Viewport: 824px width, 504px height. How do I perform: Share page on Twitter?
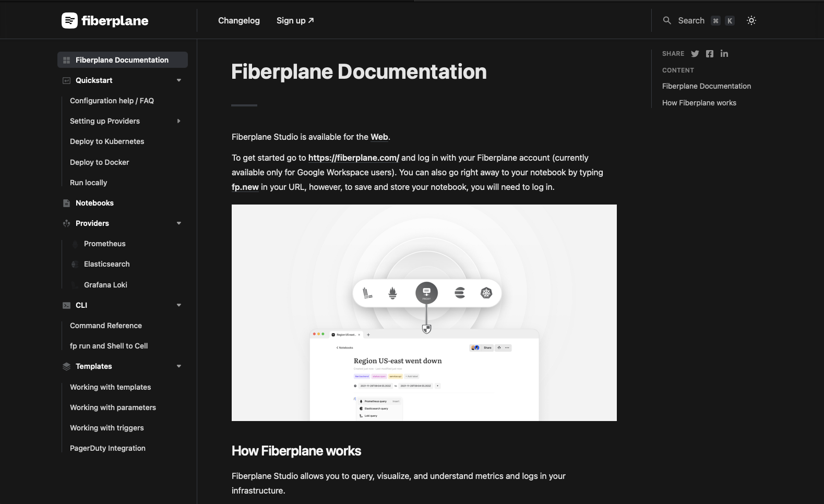tap(695, 54)
